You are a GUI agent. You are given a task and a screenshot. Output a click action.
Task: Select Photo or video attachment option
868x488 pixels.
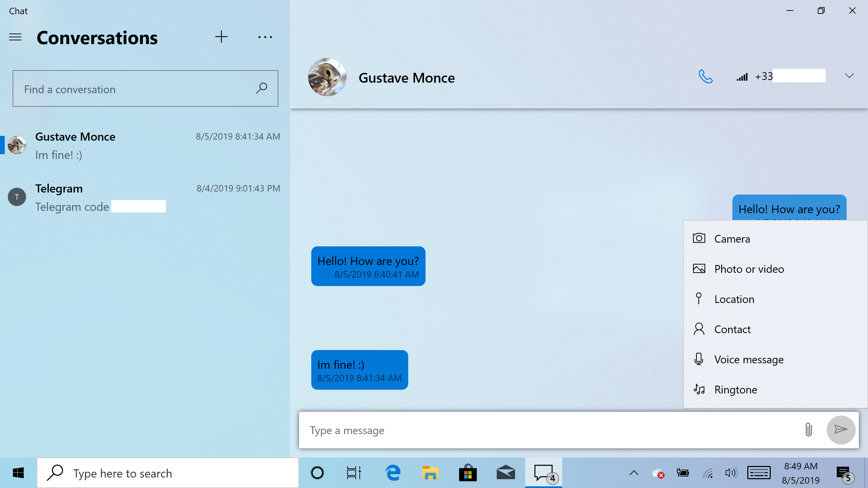pyautogui.click(x=749, y=269)
